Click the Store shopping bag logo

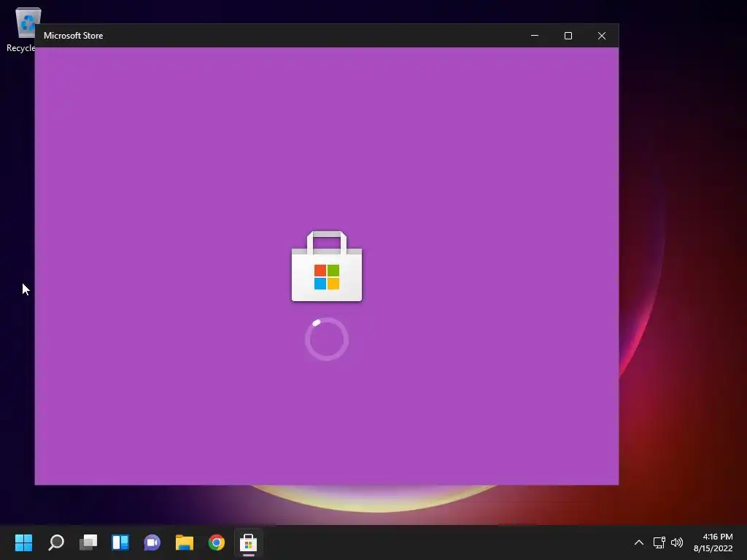click(327, 266)
